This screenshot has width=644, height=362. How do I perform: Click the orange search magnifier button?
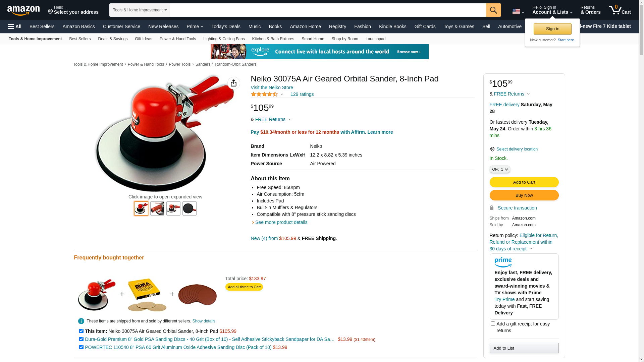[493, 10]
